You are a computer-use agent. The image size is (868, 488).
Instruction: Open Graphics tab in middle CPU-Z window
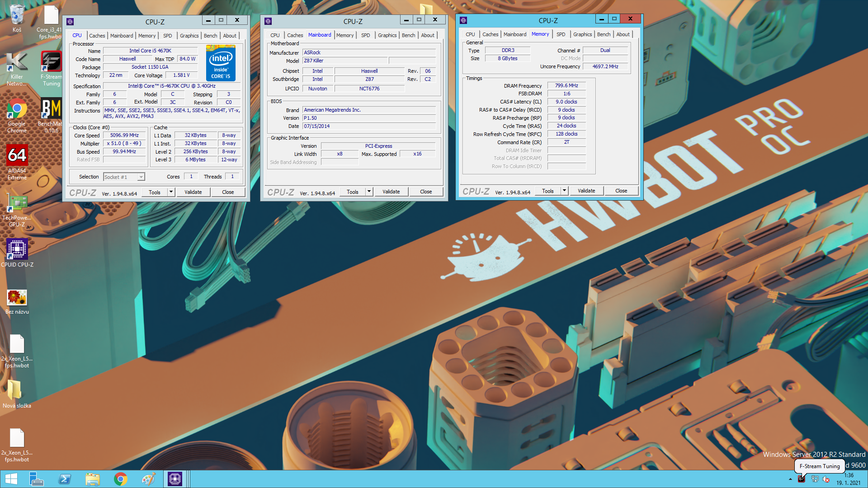click(387, 35)
